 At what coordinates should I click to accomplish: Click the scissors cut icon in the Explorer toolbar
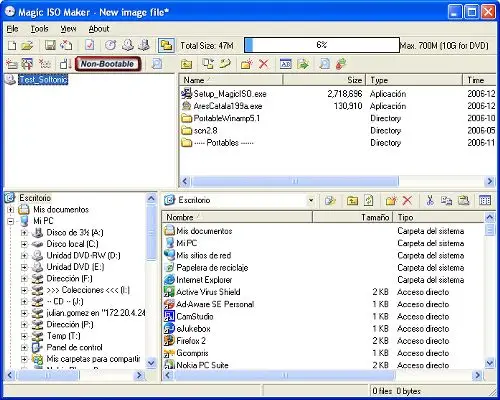coord(430,200)
